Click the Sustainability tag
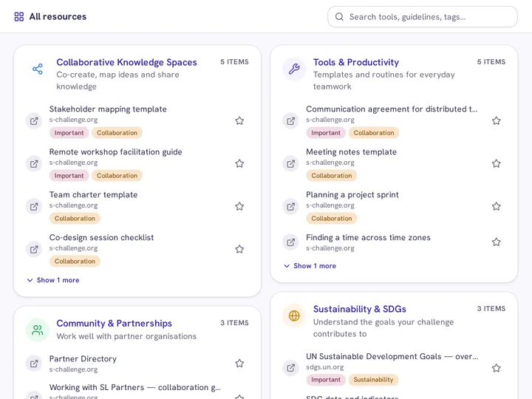This screenshot has height=399, width=532. 373,380
